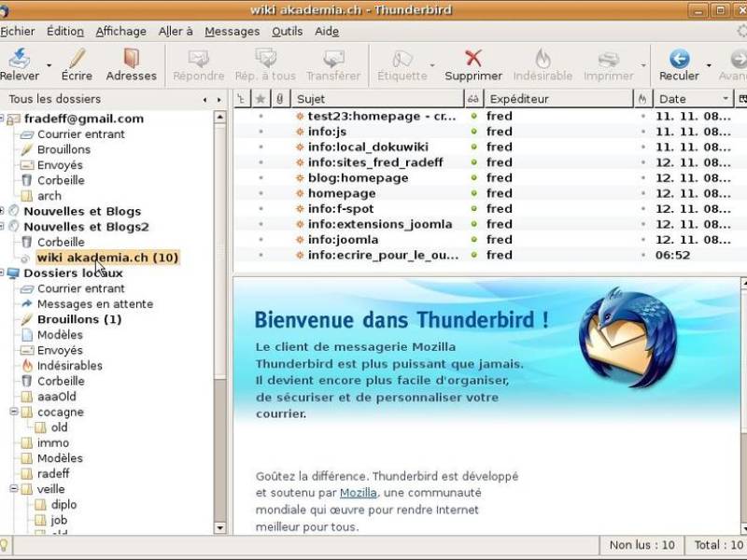The height and width of the screenshot is (560, 747).
Task: Sort by junk flame column header
Action: click(642, 99)
